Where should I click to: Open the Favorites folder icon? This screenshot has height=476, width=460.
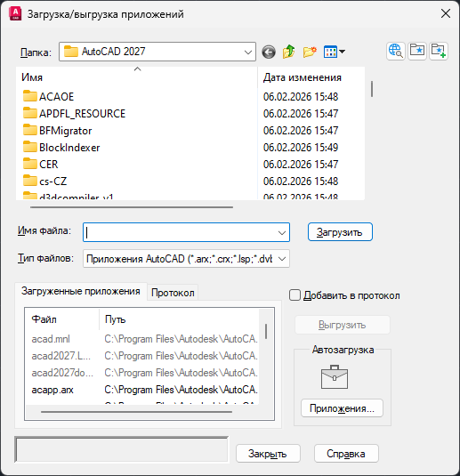(417, 51)
